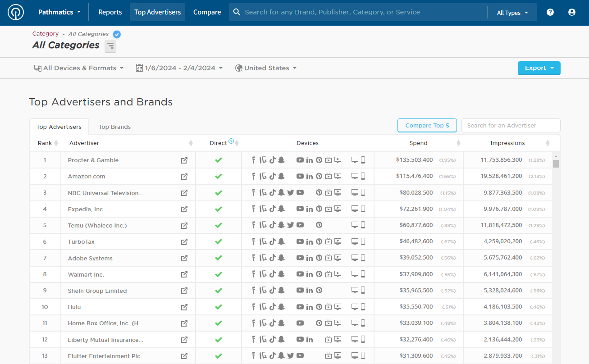Open Amazon.com external link icon
This screenshot has height=364, width=589.
point(184,177)
